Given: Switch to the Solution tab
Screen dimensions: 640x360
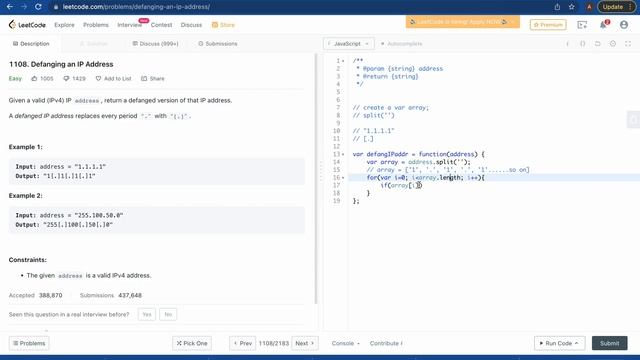Looking at the screenshot, I should pos(94,44).
